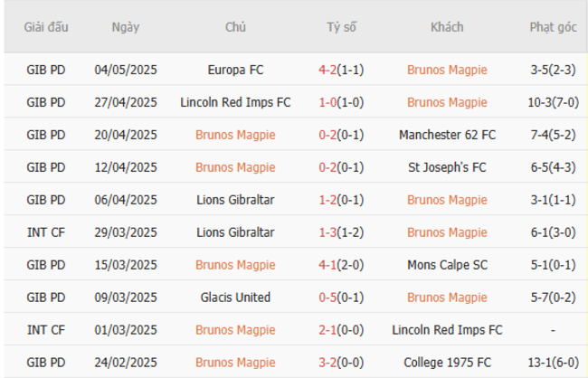
Task: Click the Phạt góc column header
Action: click(553, 27)
